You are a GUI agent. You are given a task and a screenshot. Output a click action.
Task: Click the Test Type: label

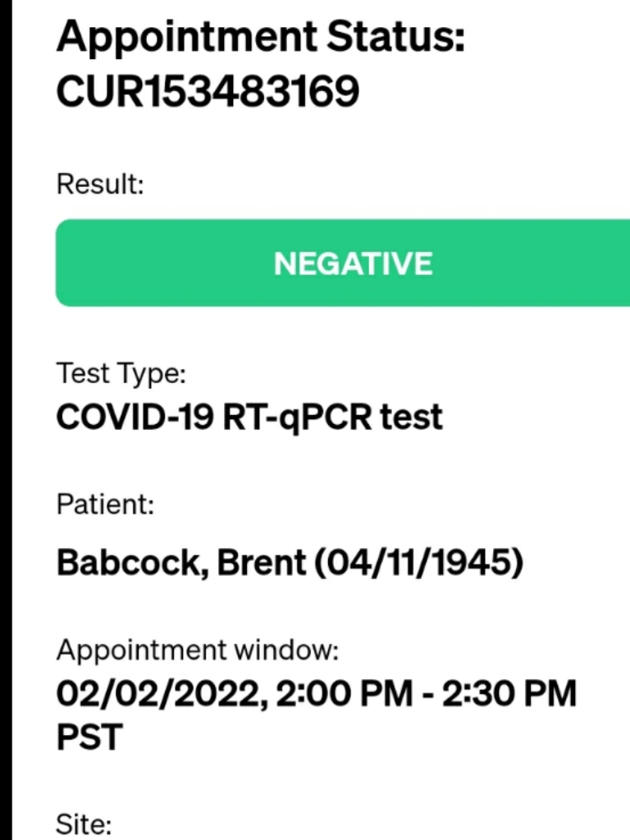click(x=121, y=375)
